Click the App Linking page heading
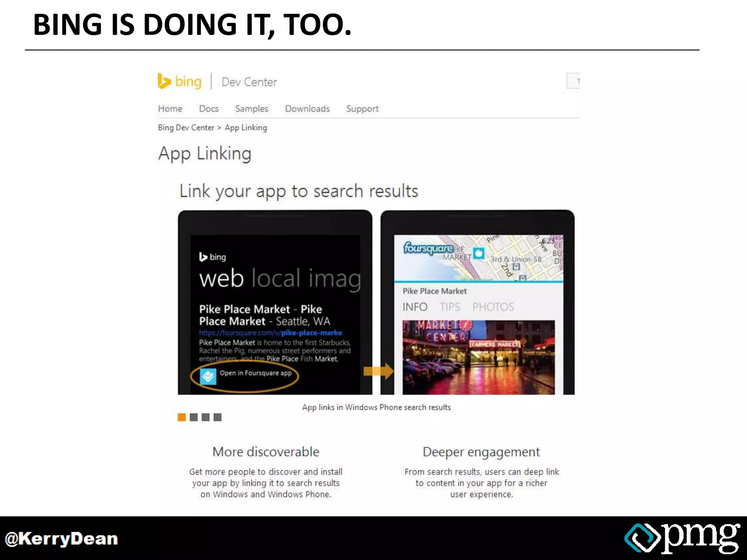This screenshot has height=560, width=747. pyautogui.click(x=205, y=154)
